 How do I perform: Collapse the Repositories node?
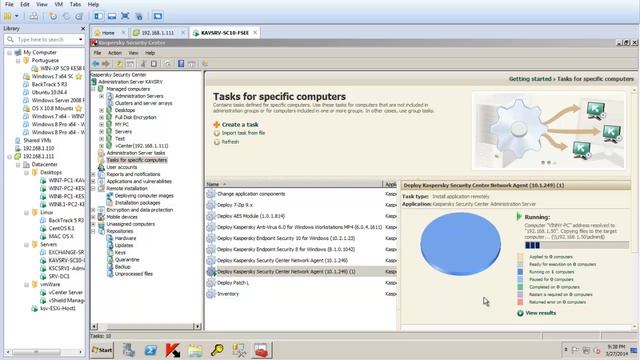pos(93,231)
